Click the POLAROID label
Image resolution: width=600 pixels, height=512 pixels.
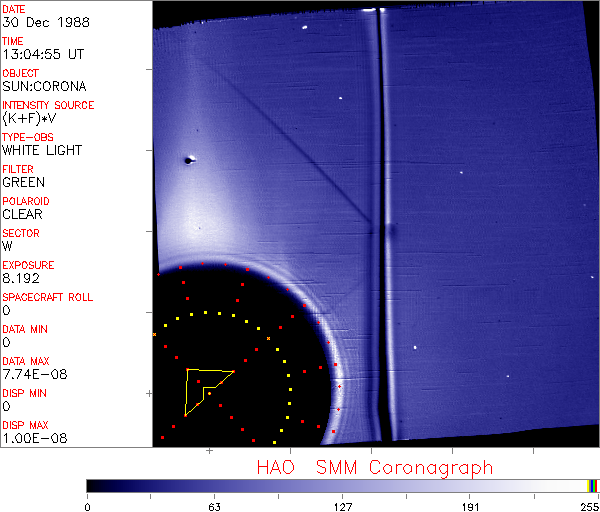coord(26,201)
